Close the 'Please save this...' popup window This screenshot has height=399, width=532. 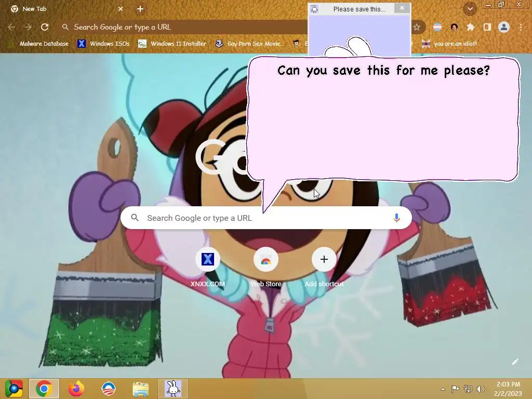click(402, 8)
